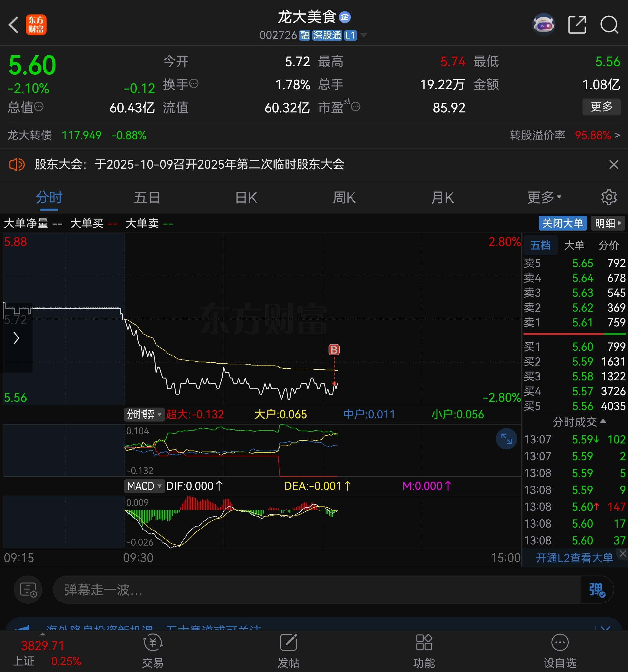Viewport: 628px width, 672px height.
Task: Expand the 更多 chart period dropdown
Action: 544,197
